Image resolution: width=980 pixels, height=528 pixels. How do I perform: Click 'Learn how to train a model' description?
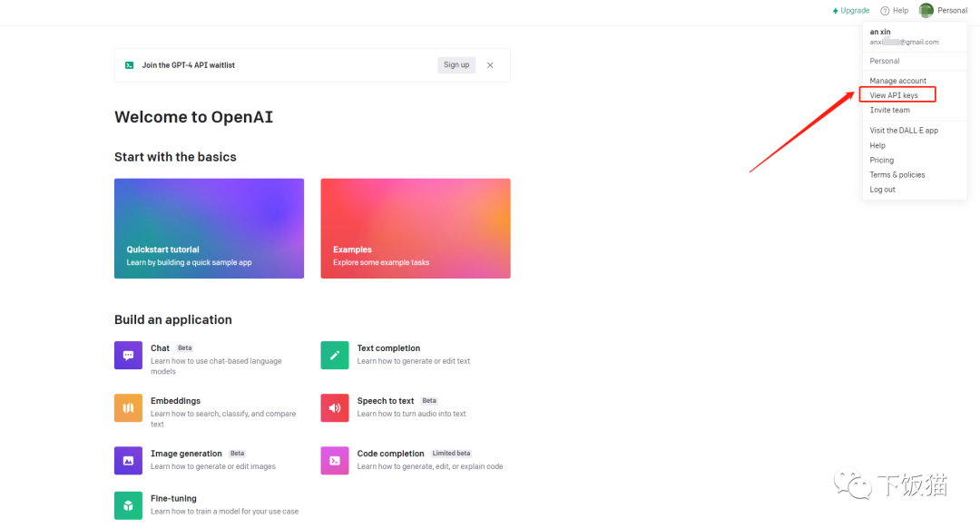224,511
